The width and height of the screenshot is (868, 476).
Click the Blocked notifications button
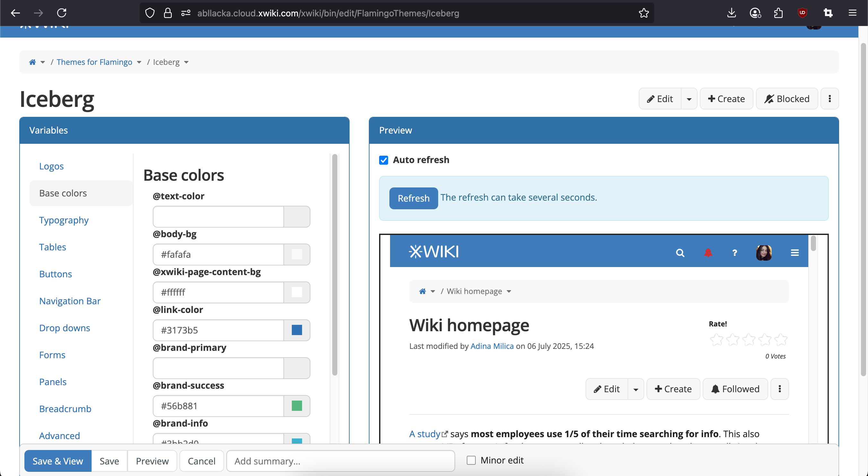click(x=787, y=99)
